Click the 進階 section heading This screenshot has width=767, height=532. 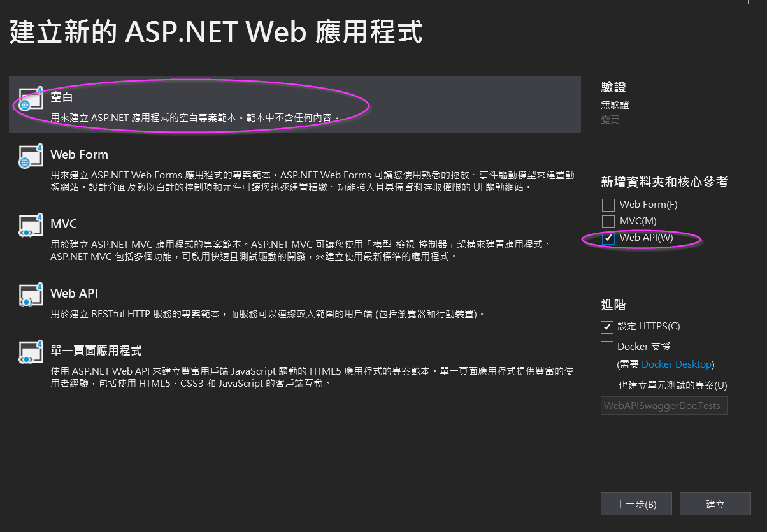[x=613, y=305]
